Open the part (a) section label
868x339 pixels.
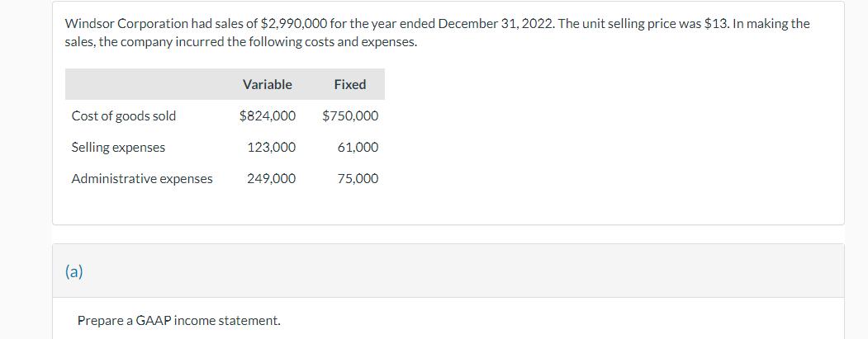74,271
